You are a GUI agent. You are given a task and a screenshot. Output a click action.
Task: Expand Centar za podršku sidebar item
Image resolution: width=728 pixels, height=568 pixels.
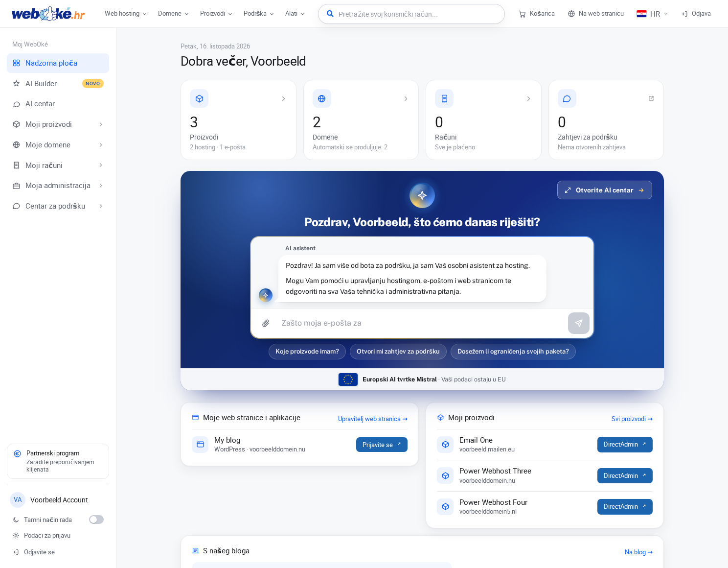tap(58, 206)
